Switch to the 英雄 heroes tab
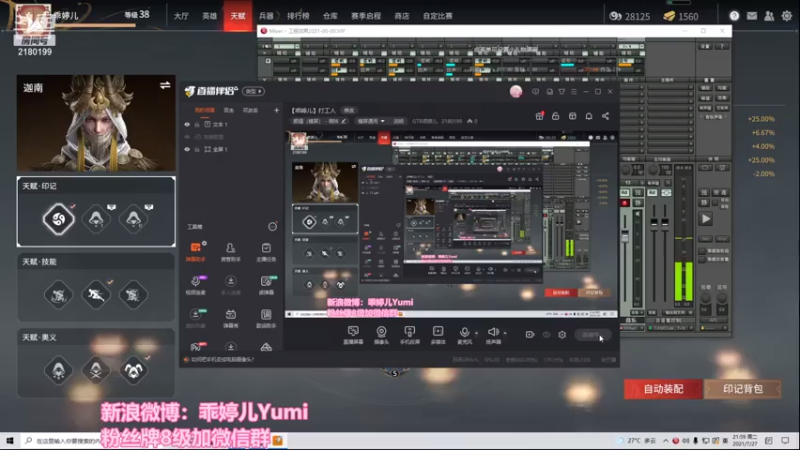Image resolution: width=800 pixels, height=450 pixels. click(x=209, y=16)
